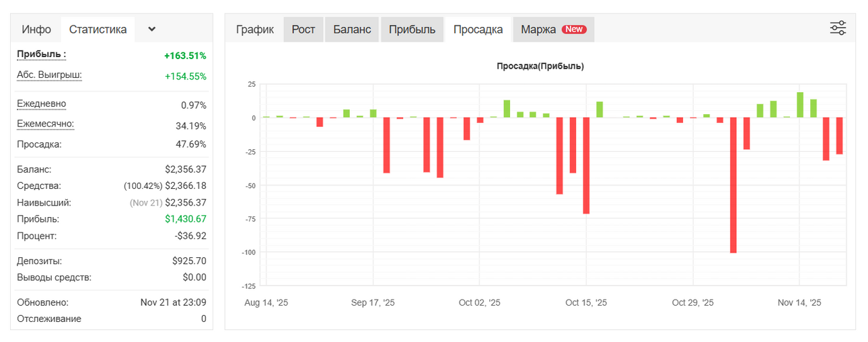Image resolution: width=868 pixels, height=342 pixels.
Task: Switch to the Инфо tab
Action: 36,30
